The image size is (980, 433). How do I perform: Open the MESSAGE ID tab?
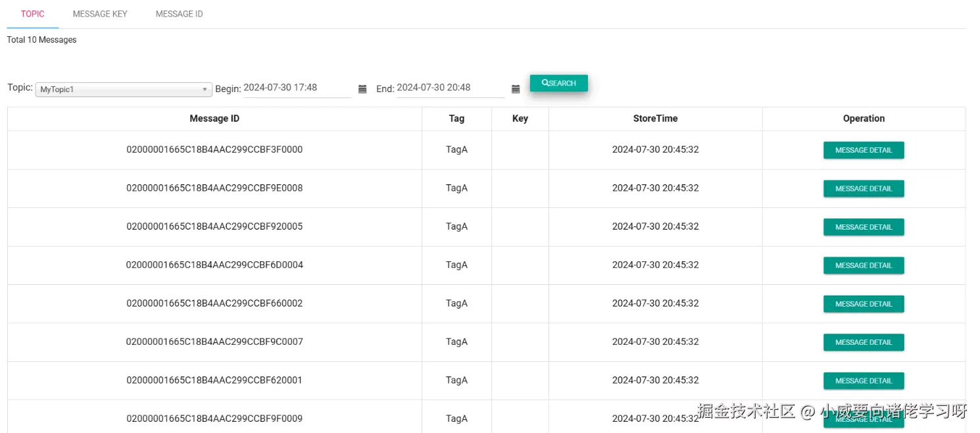click(179, 14)
